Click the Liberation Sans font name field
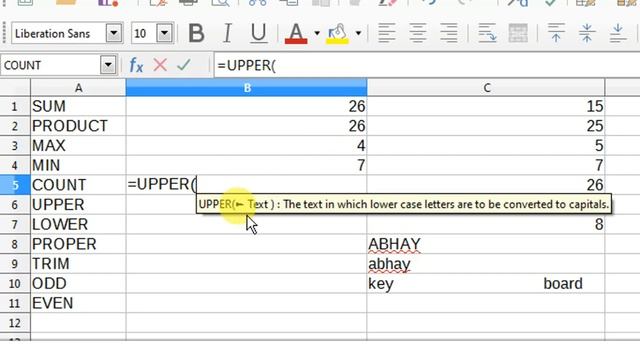This screenshot has height=360, width=640. [x=59, y=33]
